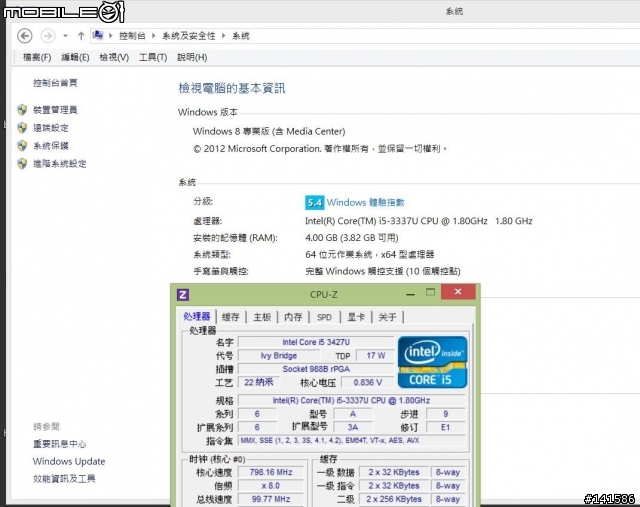Click the Socket 988B rPGA field
Image resolution: width=640 pixels, height=507 pixels.
[x=316, y=369]
